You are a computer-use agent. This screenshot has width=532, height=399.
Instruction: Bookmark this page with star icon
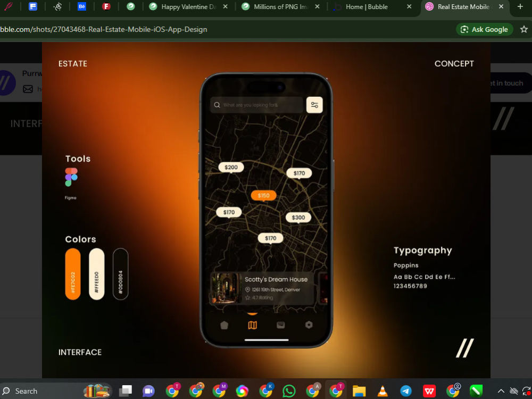coord(524,29)
